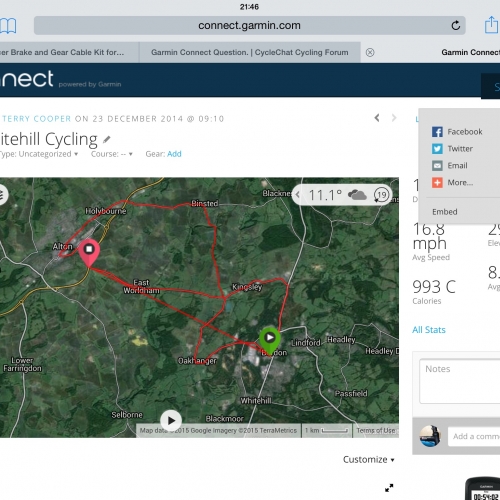Open More sharing options
500x500 pixels.
[452, 183]
